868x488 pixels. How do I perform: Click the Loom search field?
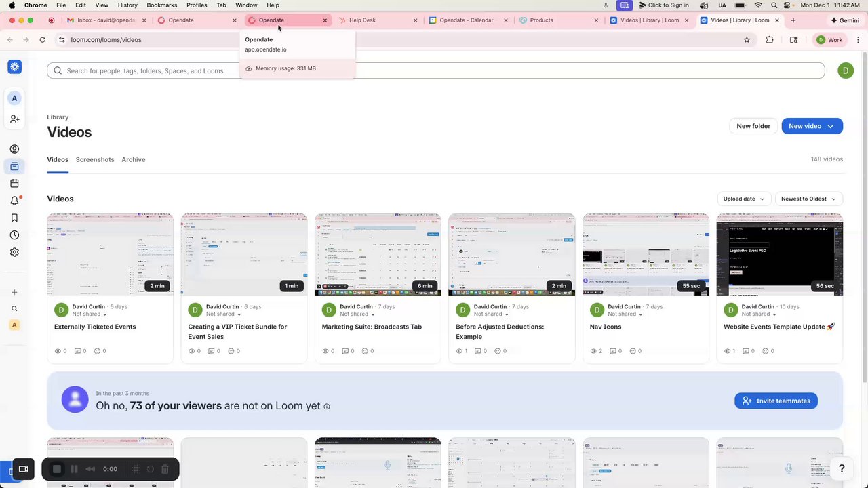pyautogui.click(x=435, y=70)
